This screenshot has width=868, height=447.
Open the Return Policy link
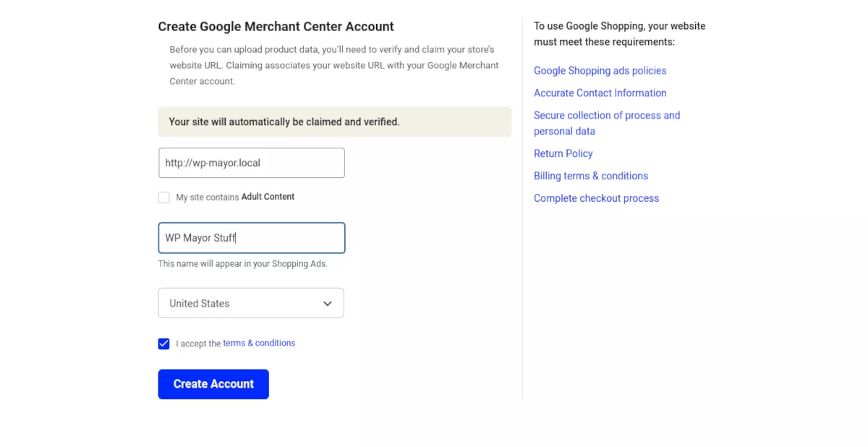click(x=563, y=153)
